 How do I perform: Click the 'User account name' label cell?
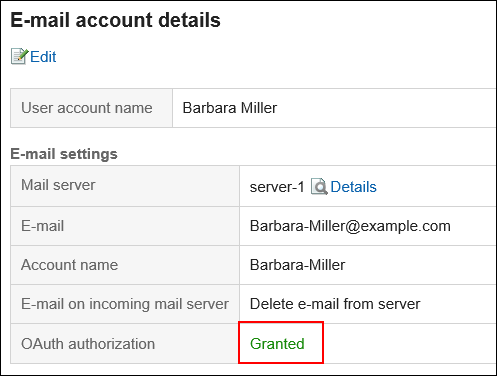click(91, 108)
